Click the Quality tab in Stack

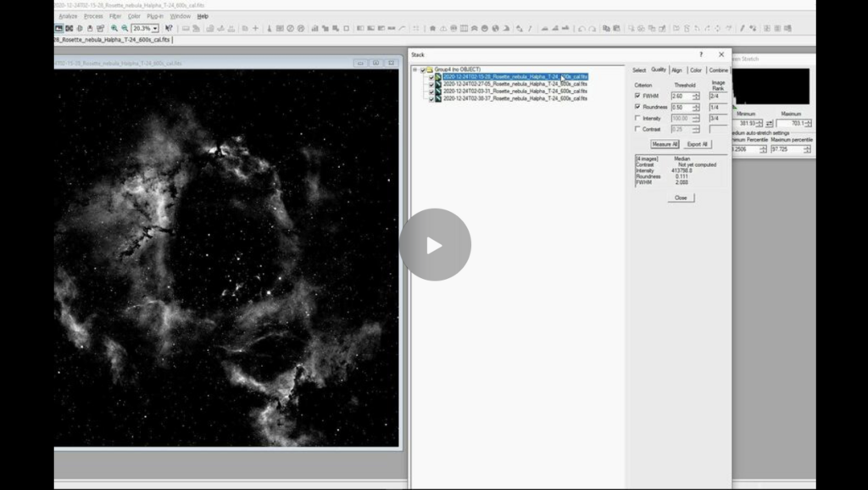tap(658, 70)
